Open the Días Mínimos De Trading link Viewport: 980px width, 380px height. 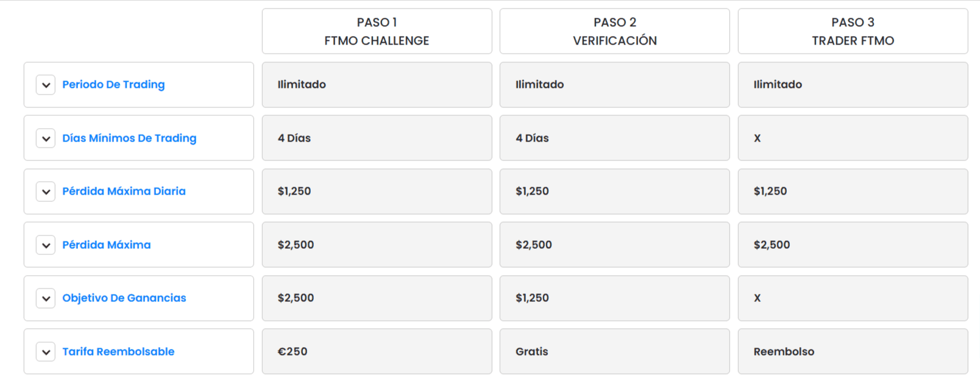point(130,138)
